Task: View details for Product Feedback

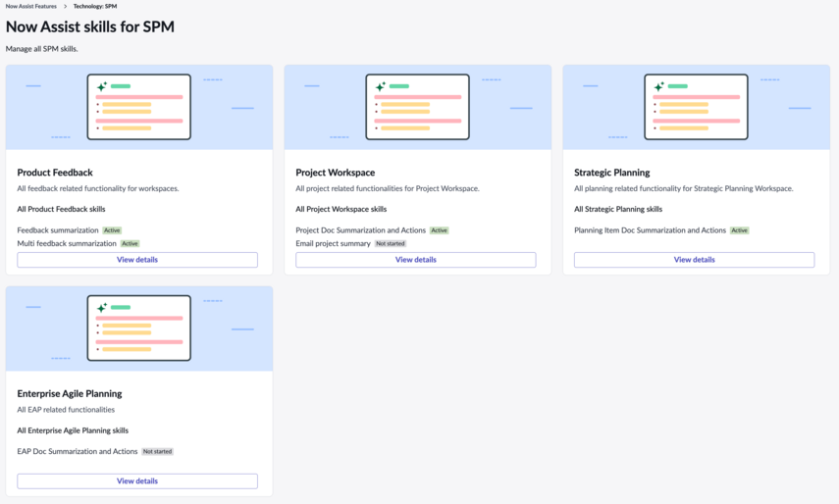Action: (x=137, y=260)
